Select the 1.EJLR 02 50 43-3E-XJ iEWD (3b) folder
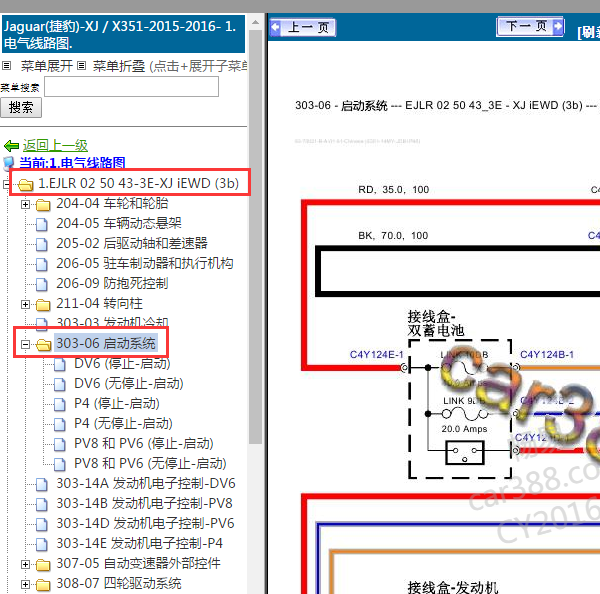 [x=138, y=183]
